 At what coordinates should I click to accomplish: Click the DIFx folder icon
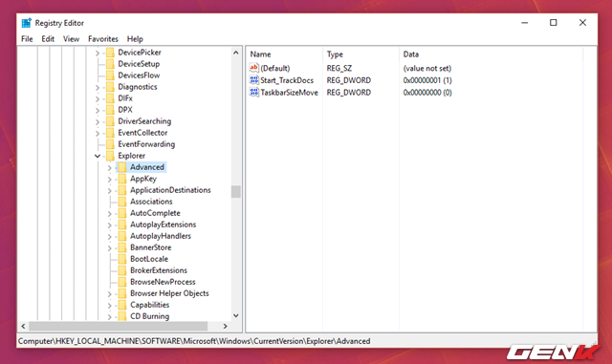tap(111, 98)
